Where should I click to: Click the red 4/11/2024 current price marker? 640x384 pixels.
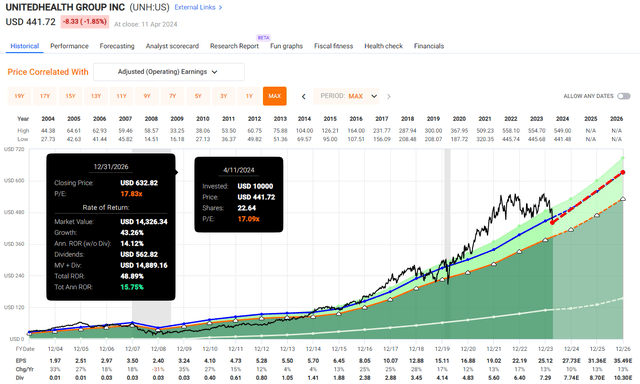coord(552,222)
